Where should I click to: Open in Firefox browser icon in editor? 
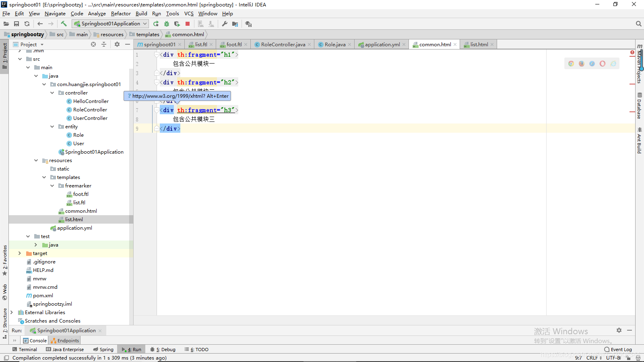point(582,64)
